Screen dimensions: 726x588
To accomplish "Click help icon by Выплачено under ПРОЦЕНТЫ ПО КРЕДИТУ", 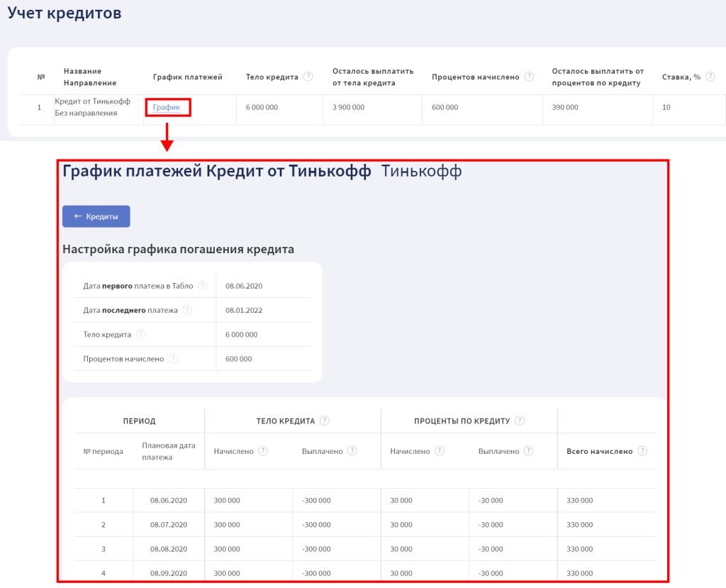I will pyautogui.click(x=528, y=451).
